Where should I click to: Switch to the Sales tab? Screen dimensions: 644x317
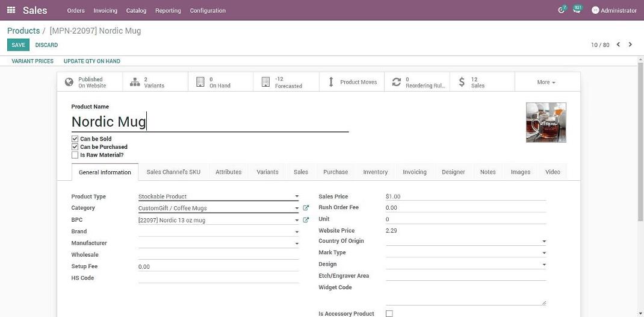301,172
